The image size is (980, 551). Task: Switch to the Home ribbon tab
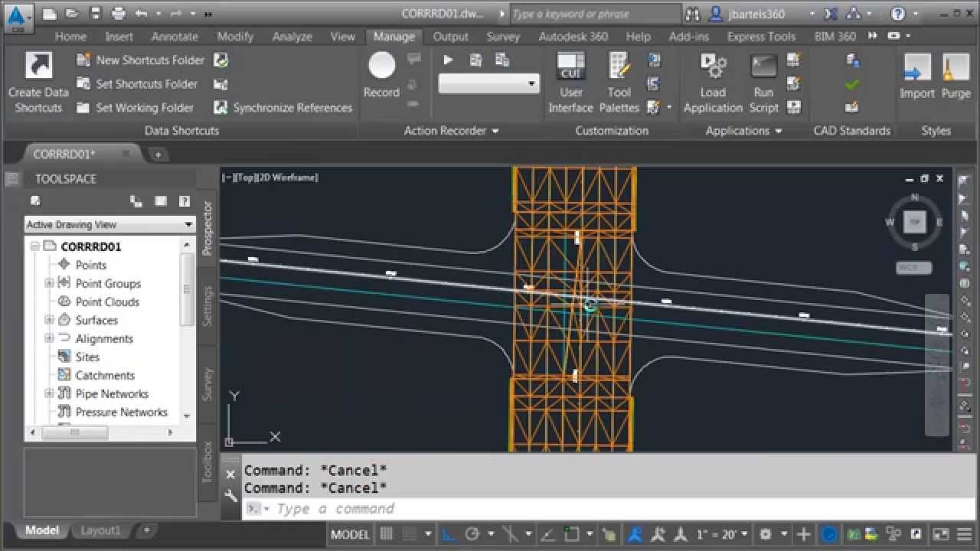pos(70,36)
